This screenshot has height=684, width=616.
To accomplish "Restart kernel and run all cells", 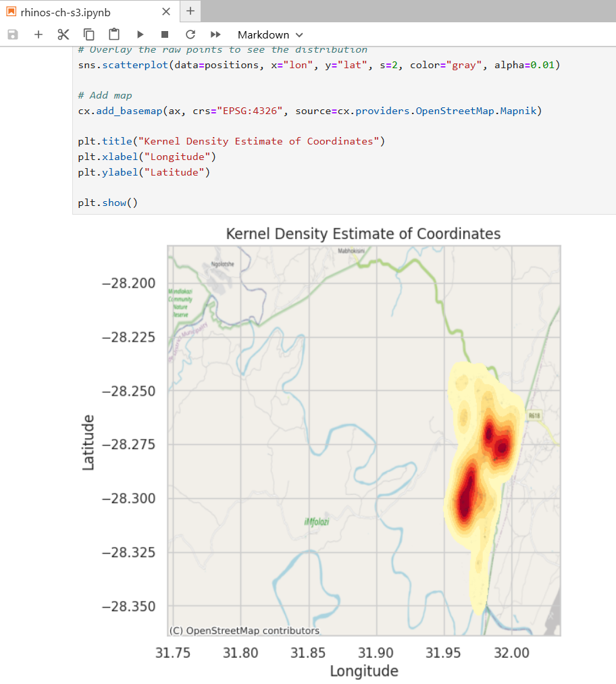I will (x=215, y=34).
